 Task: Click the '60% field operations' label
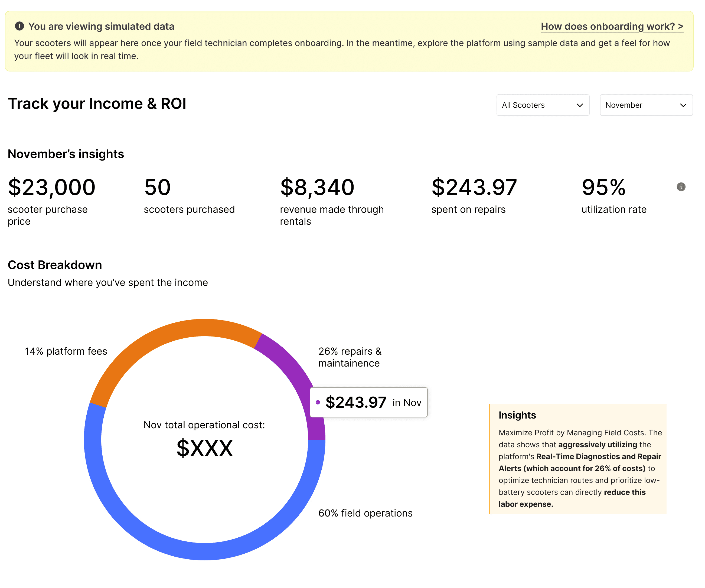pos(365,513)
